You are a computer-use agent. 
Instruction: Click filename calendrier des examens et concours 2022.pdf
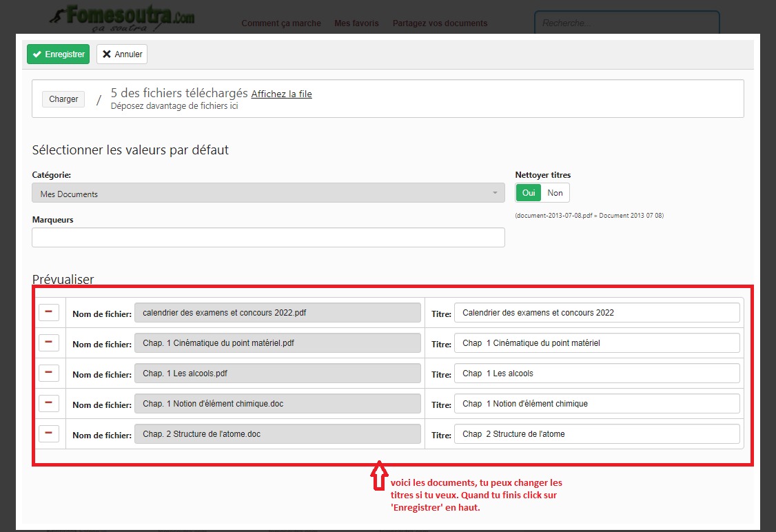278,313
